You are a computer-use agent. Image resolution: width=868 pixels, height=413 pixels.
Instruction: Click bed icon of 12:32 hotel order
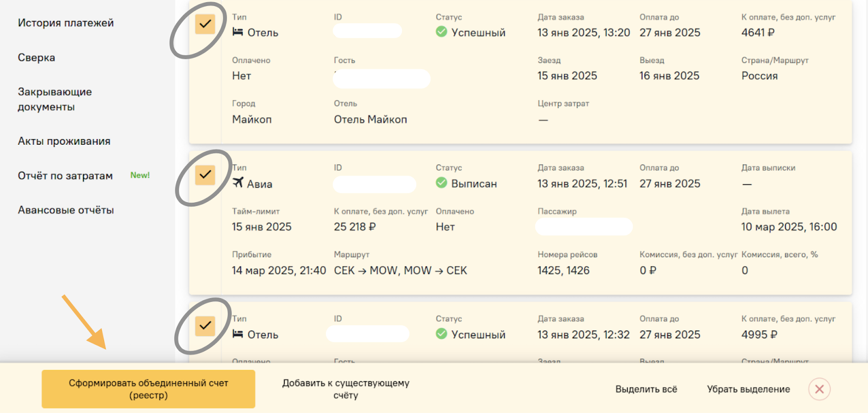238,334
